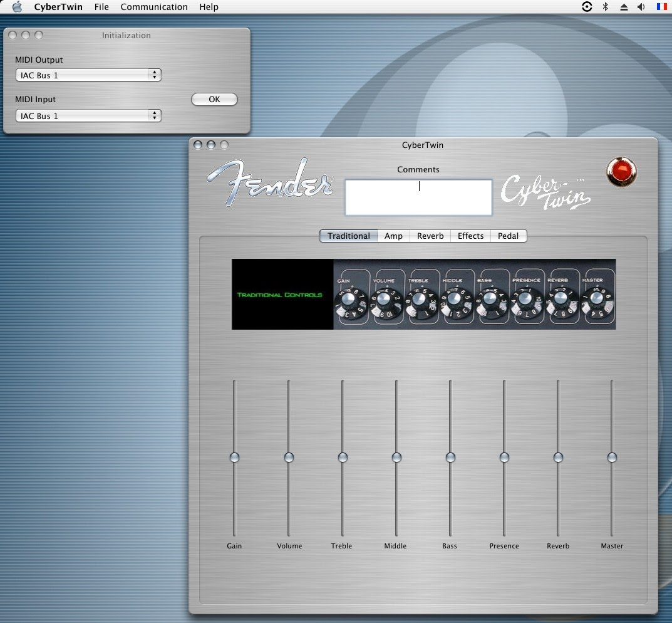Switch to the Reverb tab
The width and height of the screenshot is (672, 623).
click(x=430, y=236)
